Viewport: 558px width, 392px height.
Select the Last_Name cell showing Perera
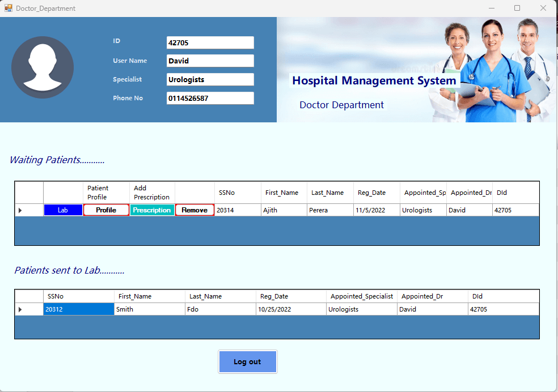(329, 210)
